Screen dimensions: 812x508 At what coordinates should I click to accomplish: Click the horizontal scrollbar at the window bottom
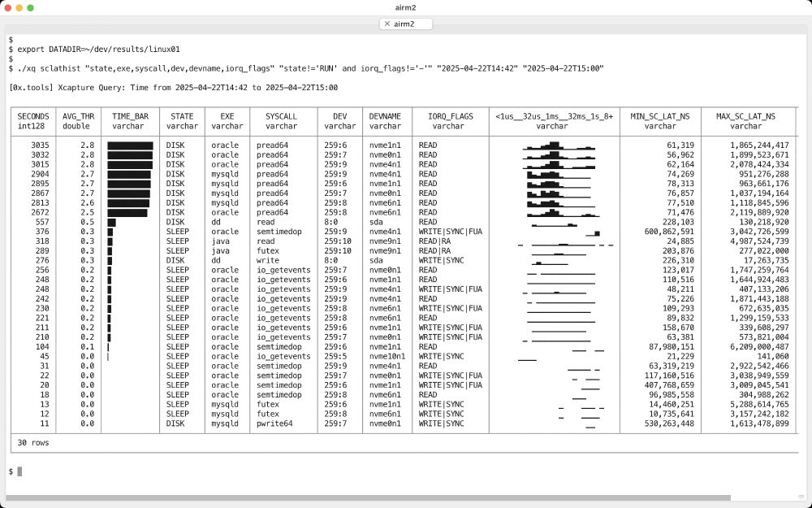pyautogui.click(x=368, y=497)
